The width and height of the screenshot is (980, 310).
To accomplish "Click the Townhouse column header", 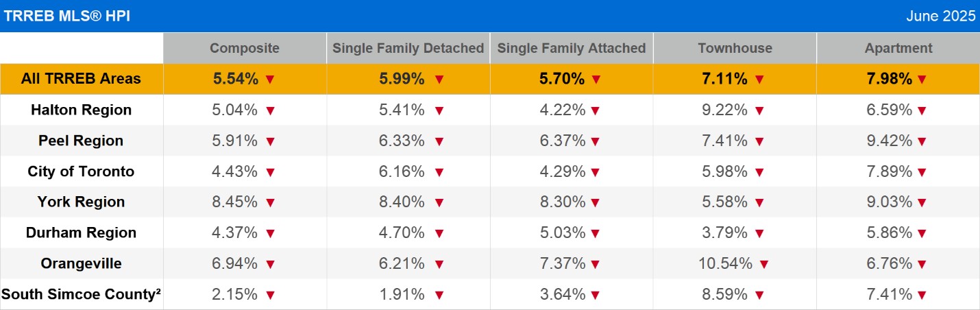I will [735, 48].
